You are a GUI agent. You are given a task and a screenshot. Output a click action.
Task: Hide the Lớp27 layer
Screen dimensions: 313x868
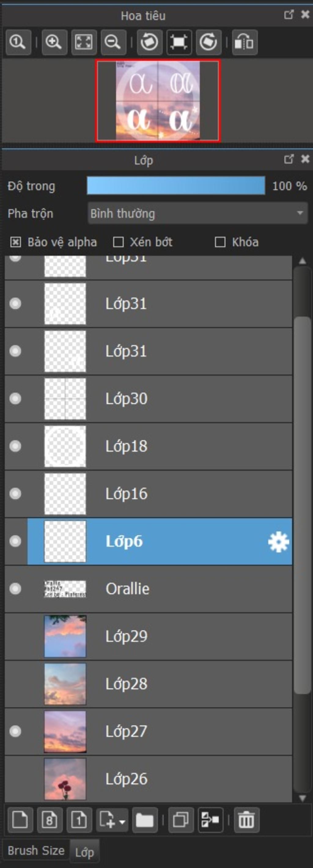point(15,731)
